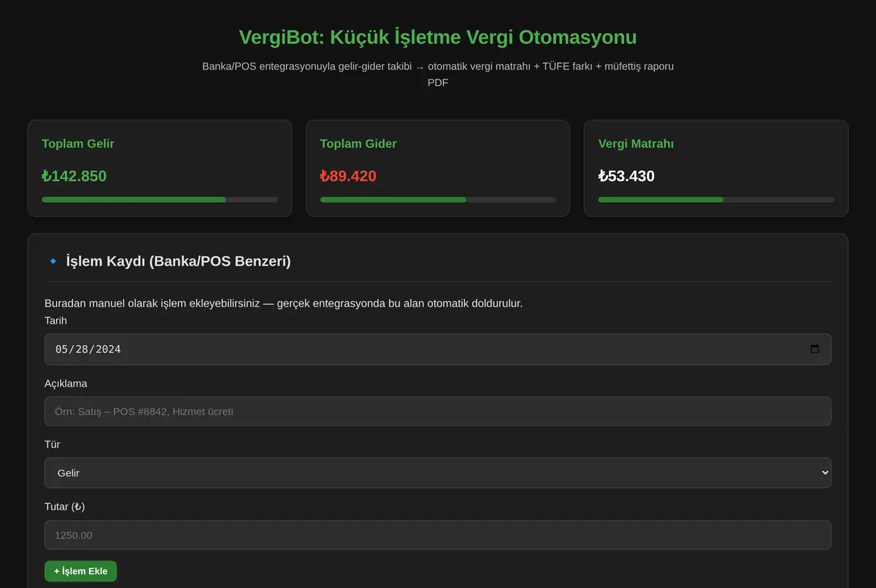This screenshot has width=876, height=588.
Task: Click the Tür field label
Action: [53, 444]
